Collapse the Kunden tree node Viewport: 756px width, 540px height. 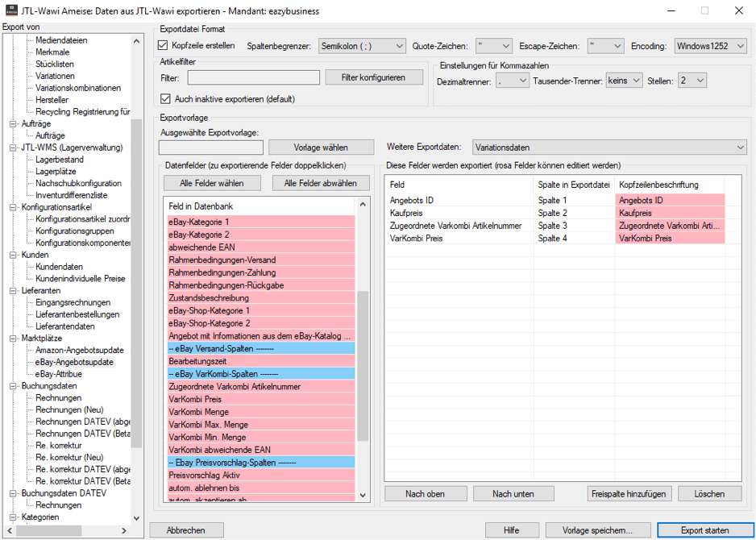(x=13, y=255)
